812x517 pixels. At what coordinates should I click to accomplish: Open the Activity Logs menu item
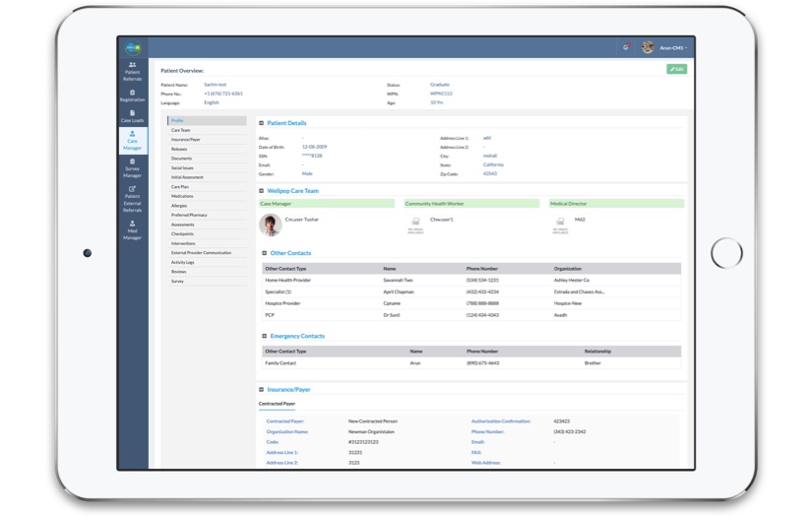tap(207, 262)
